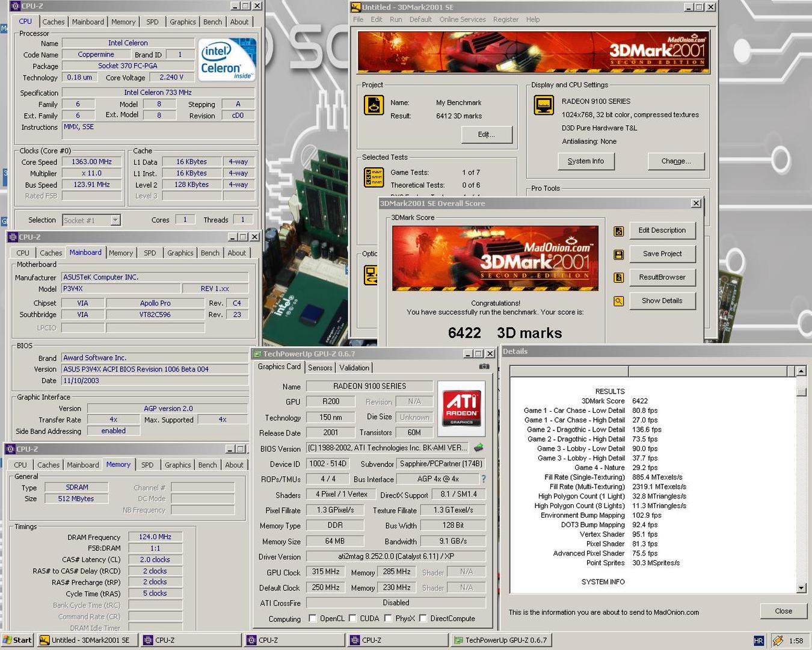This screenshot has width=812, height=650.
Task: Click the 3DMark2001 banner in the Overall Score dialog
Action: point(495,258)
